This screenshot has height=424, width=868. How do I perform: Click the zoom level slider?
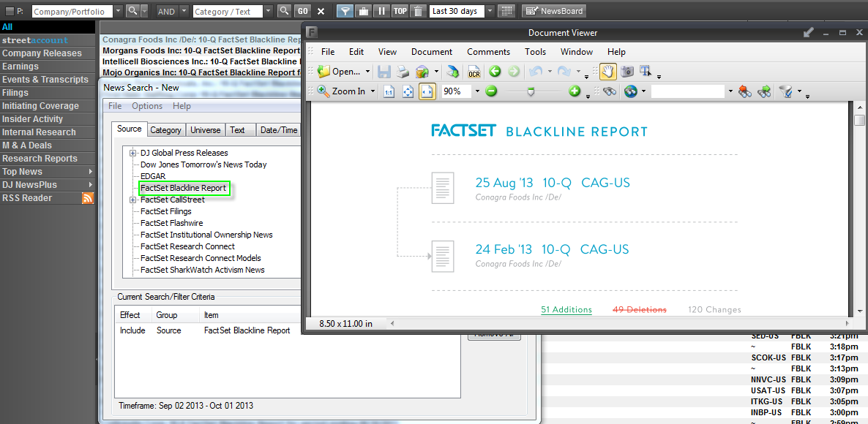(531, 91)
